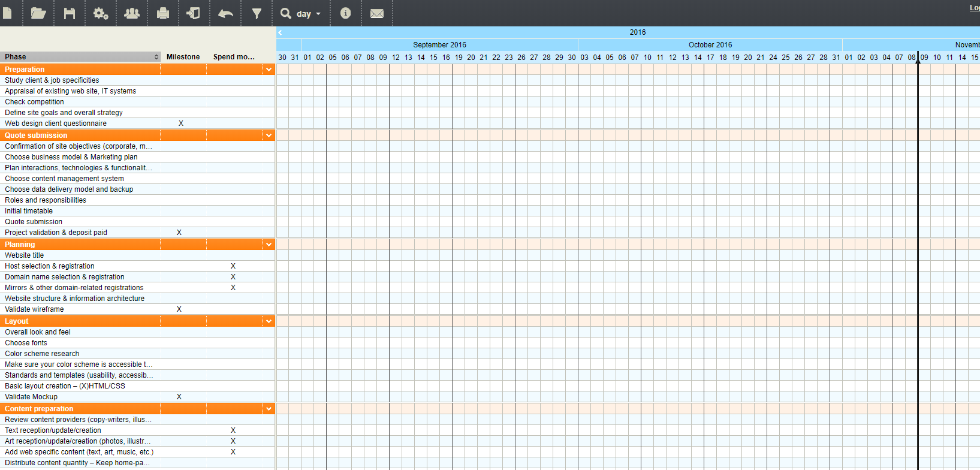Viewport: 980px width, 470px height.
Task: Select 'Study client & job specificities' task
Action: coord(52,80)
